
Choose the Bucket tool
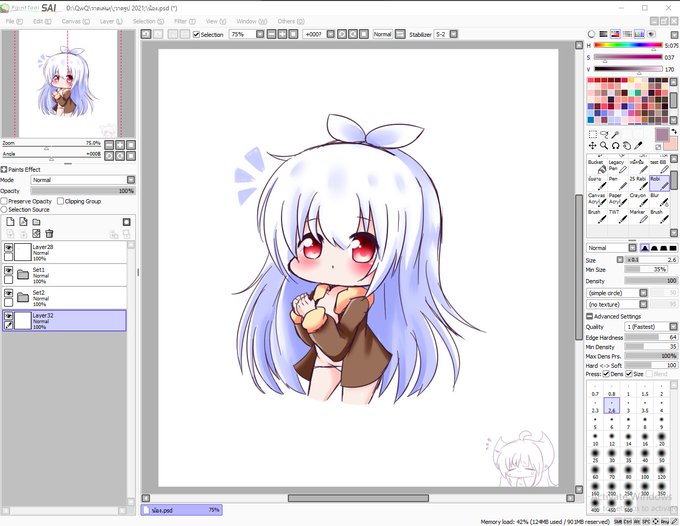pyautogui.click(x=597, y=166)
